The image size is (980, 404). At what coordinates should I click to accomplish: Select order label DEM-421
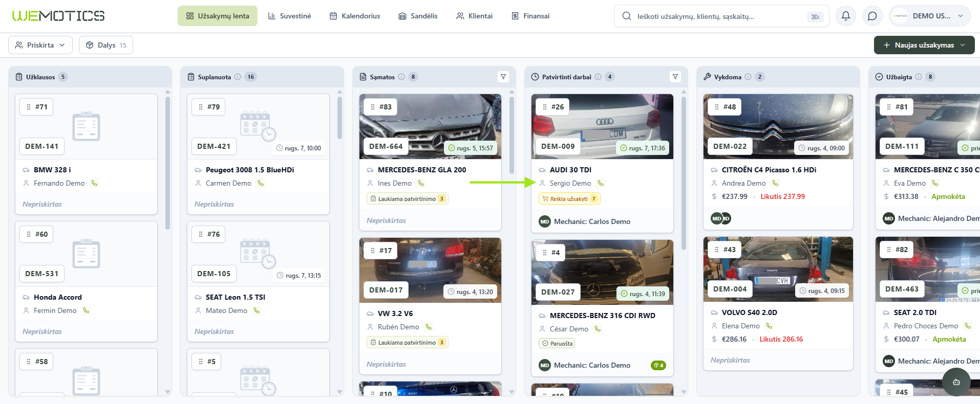(x=214, y=146)
